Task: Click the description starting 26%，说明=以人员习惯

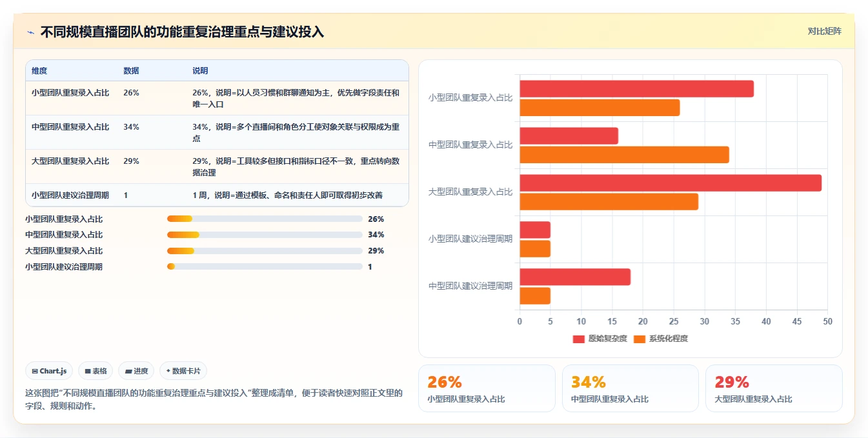Action: [296, 98]
